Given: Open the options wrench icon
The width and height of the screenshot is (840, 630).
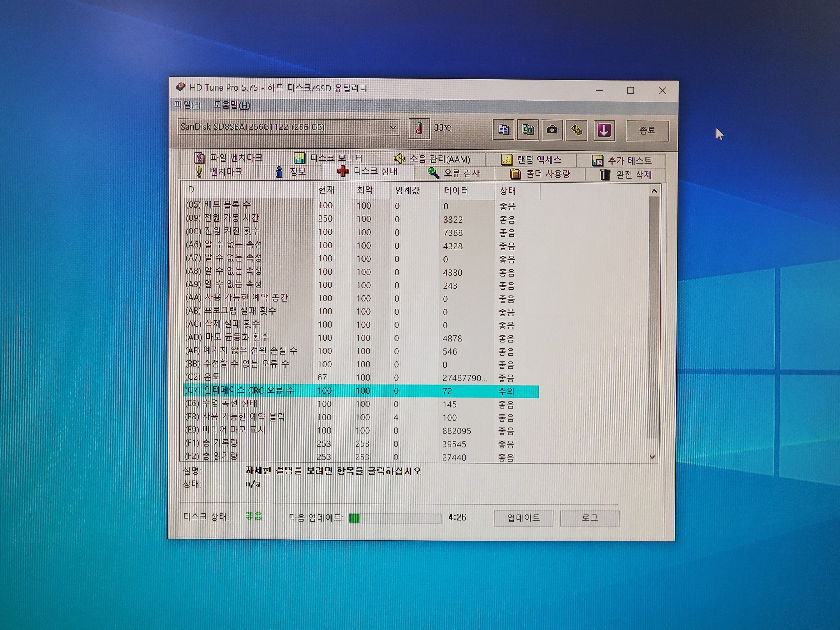Looking at the screenshot, I should click(x=576, y=131).
